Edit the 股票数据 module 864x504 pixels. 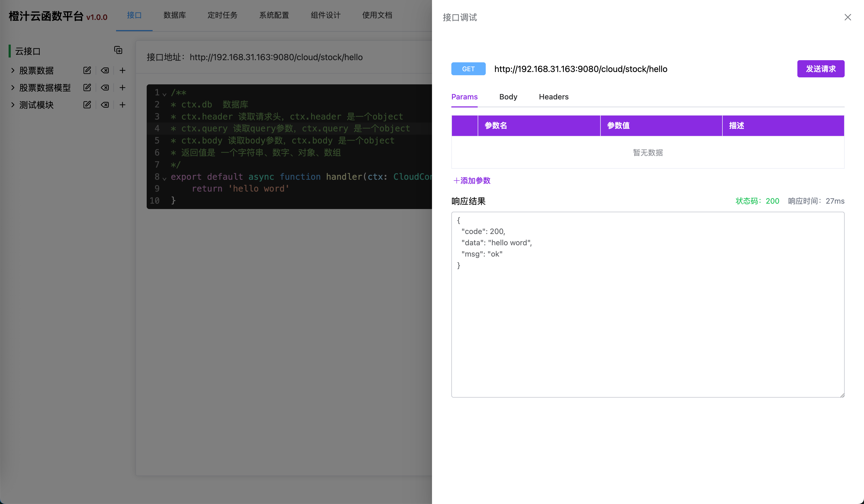point(87,70)
